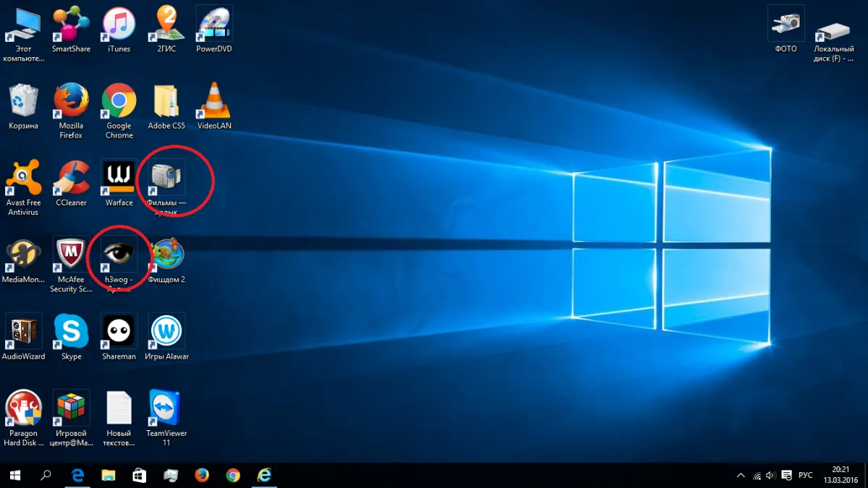The image size is (868, 488).
Task: Select the iTunes desktop shortcut
Action: coord(119,30)
